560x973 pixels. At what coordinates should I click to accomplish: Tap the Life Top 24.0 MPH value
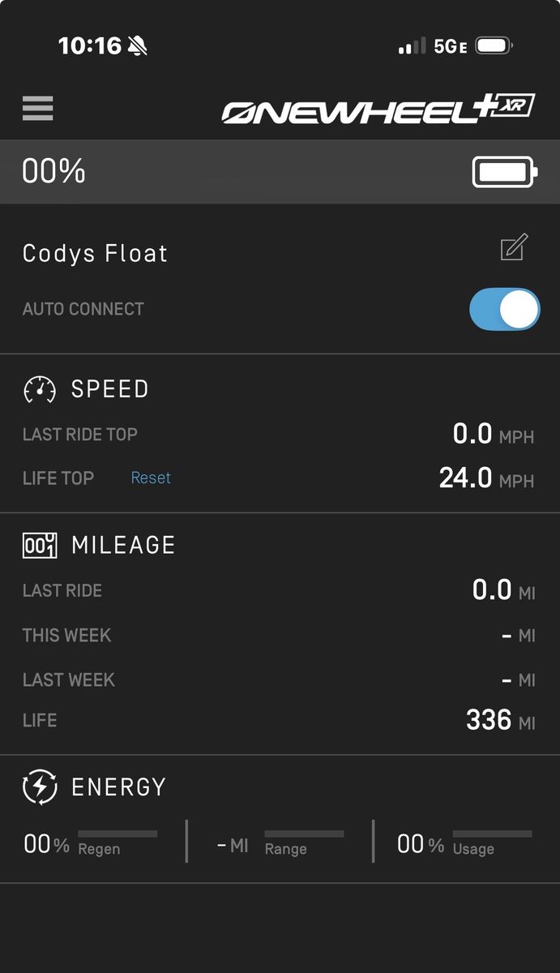485,478
